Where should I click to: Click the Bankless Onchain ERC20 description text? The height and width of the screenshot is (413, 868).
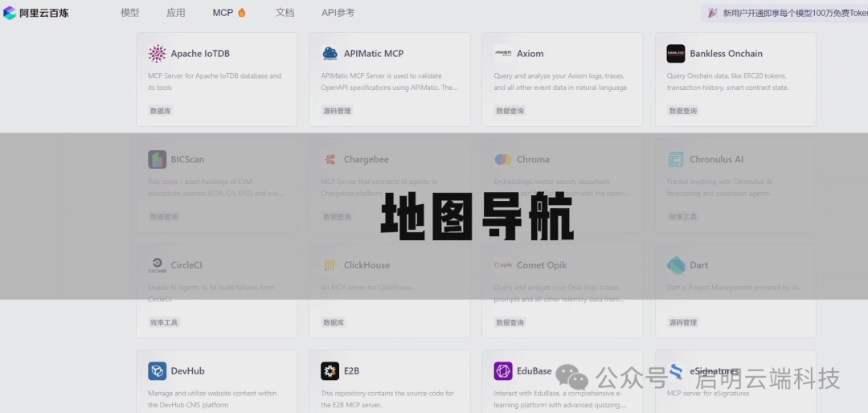click(728, 82)
